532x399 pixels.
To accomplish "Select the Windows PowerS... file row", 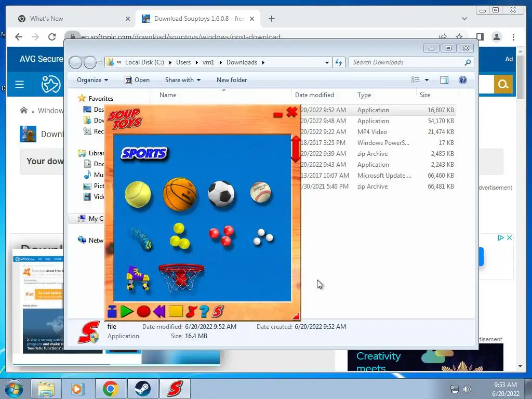I will pos(377,143).
